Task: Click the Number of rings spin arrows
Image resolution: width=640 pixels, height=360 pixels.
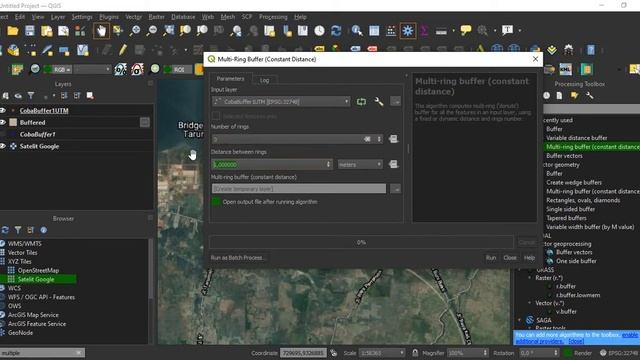Action: (x=379, y=139)
